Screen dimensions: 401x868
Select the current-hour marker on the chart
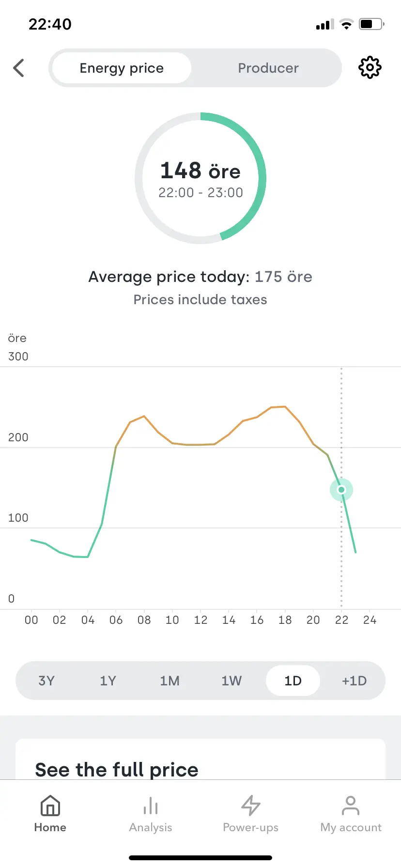pos(341,490)
